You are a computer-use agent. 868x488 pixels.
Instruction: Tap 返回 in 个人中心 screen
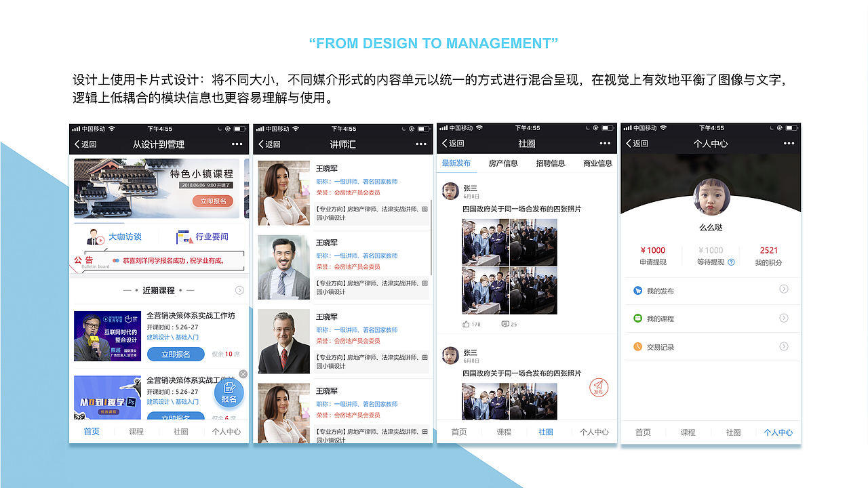(x=637, y=144)
